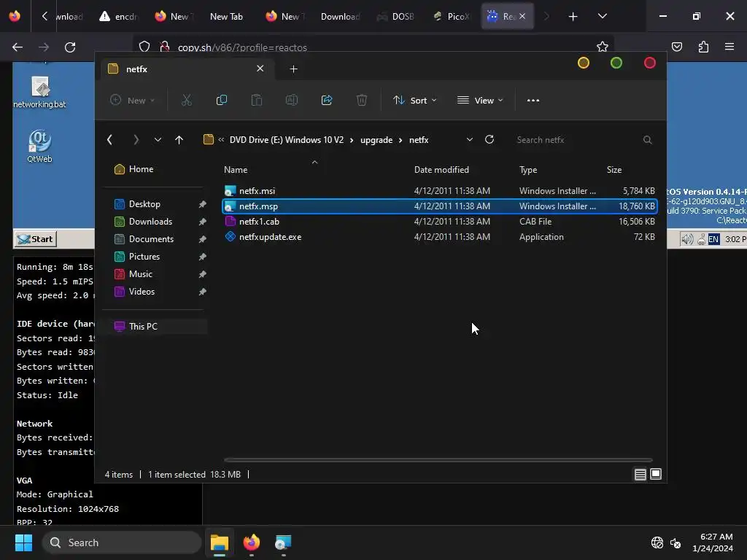Viewport: 747px width, 560px height.
Task: Expand recent locations chevron
Action: pyautogui.click(x=158, y=139)
